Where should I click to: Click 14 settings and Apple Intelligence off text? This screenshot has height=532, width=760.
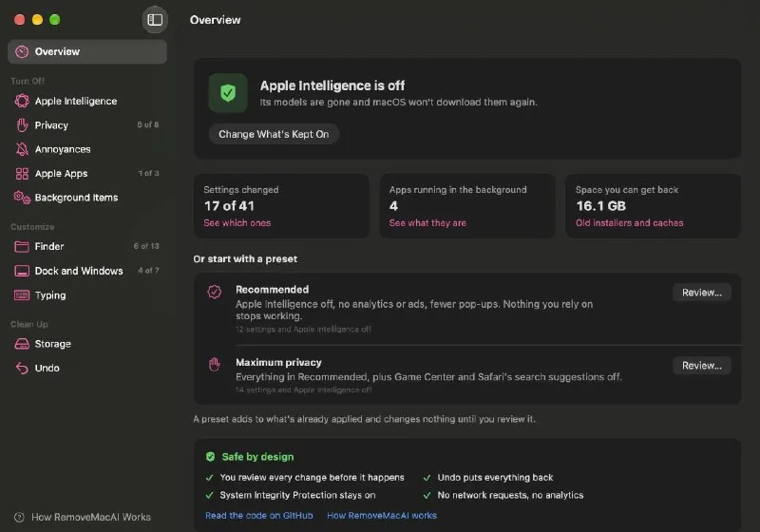pos(303,390)
